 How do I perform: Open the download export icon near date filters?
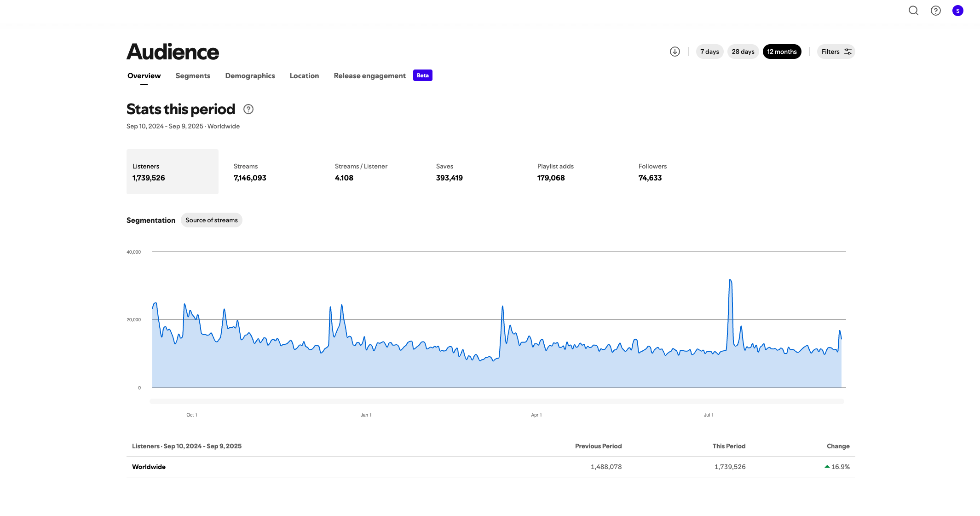tap(674, 52)
